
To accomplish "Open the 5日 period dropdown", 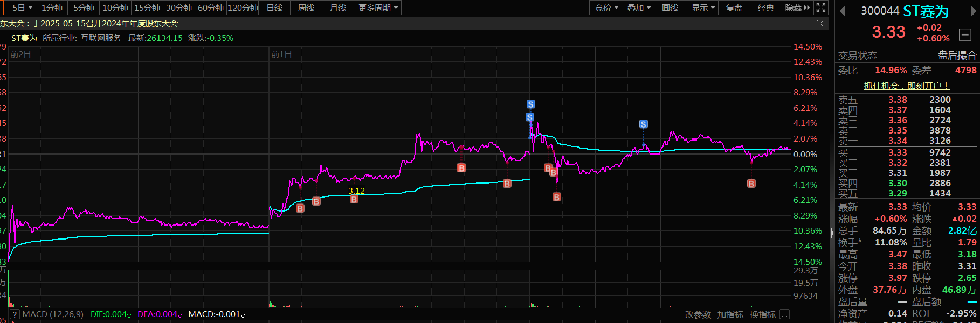I will click(x=22, y=8).
